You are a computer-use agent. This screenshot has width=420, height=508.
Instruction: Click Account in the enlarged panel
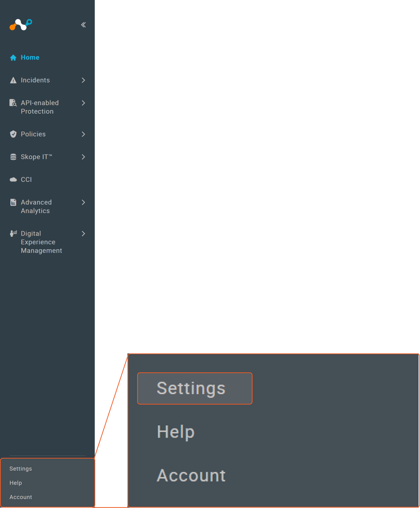(191, 475)
